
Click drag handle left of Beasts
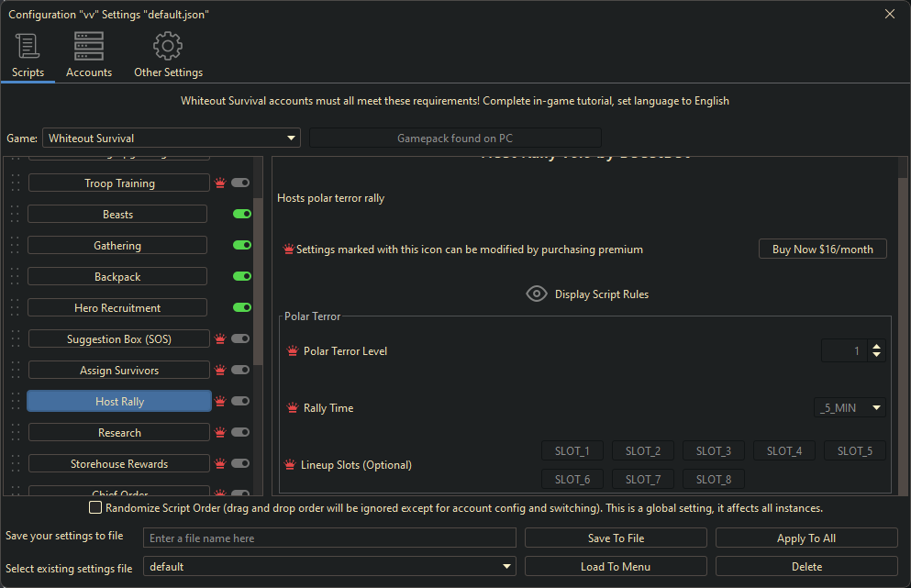point(15,214)
